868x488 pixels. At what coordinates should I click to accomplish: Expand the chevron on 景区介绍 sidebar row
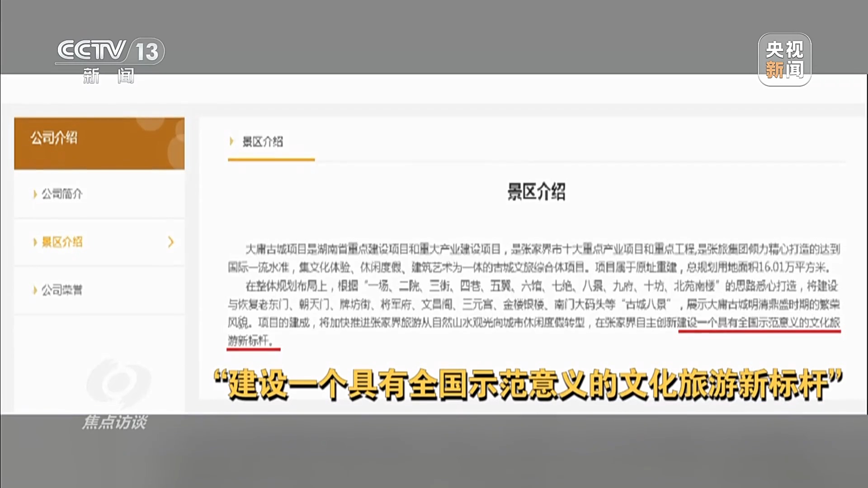[x=171, y=242]
